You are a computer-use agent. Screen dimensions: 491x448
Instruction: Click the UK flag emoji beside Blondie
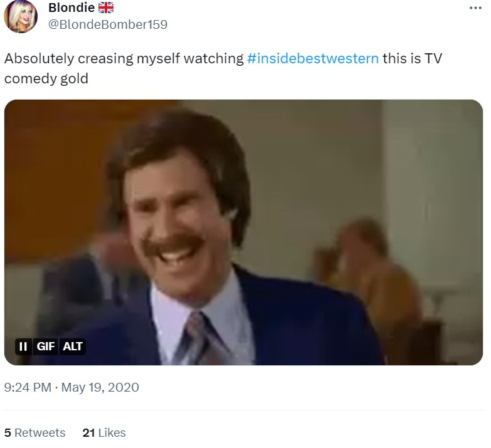coord(107,8)
